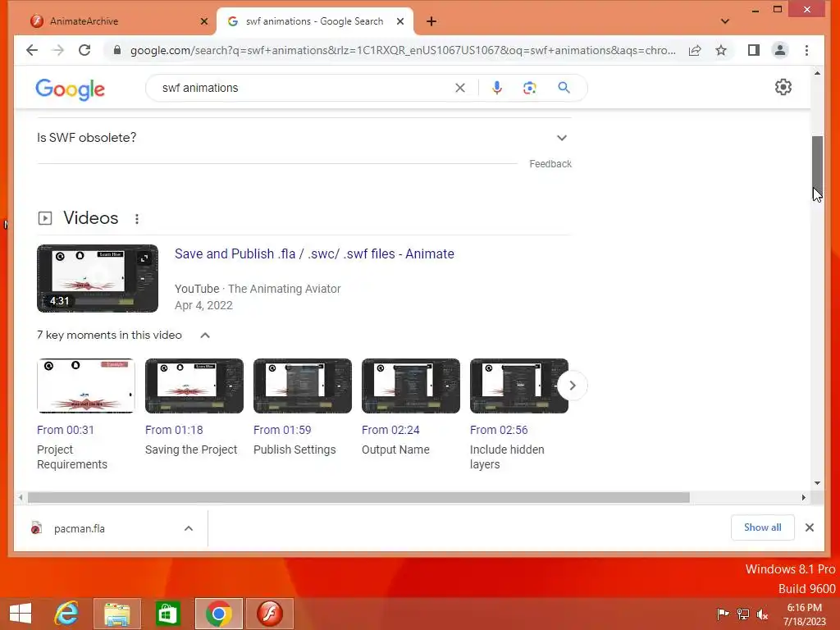Expand 'Is SWF obsolete?' question
Screen dimensions: 840x630
[304, 138]
